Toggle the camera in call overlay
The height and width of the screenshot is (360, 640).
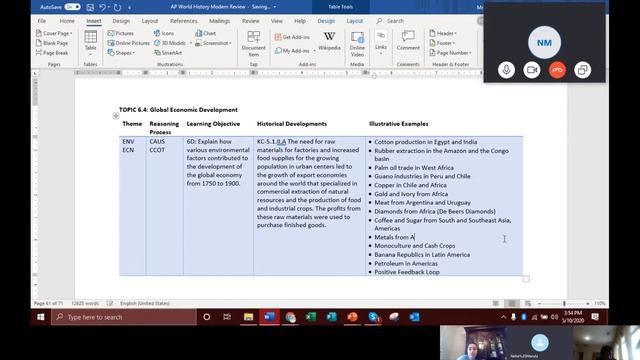(x=531, y=70)
